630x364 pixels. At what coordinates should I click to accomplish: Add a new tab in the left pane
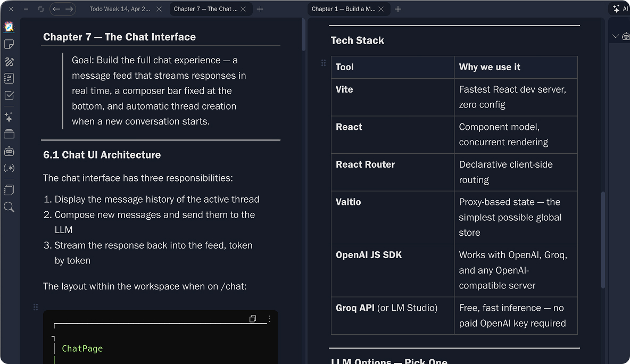click(x=260, y=9)
